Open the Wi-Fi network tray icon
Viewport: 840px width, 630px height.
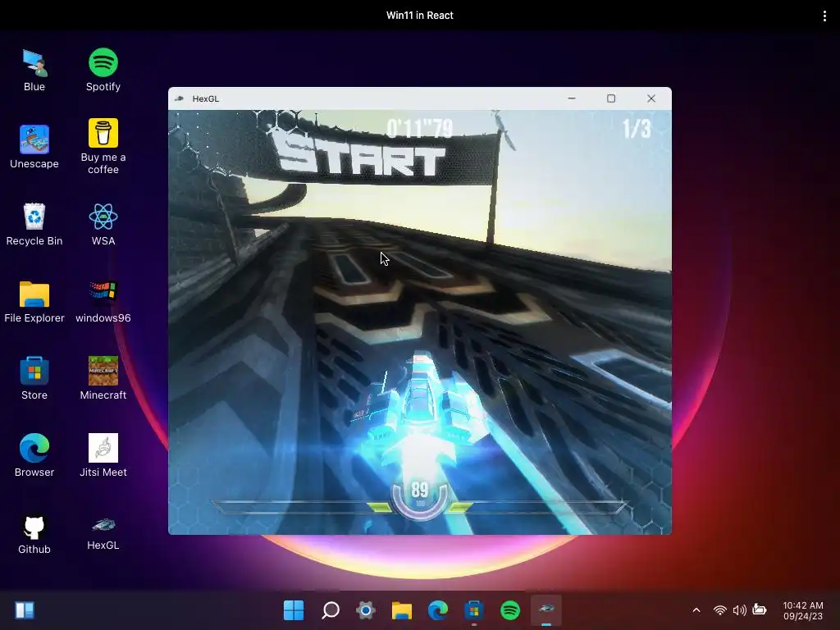720,610
